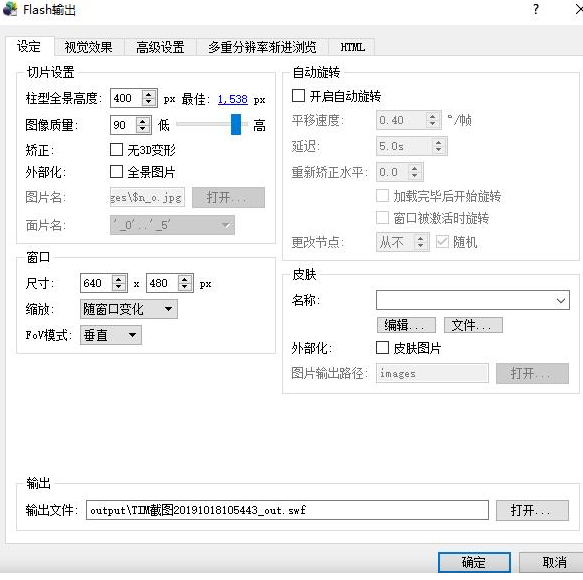Switch to the HTML tab
Image resolution: width=583 pixels, height=580 pixels.
[x=352, y=47]
